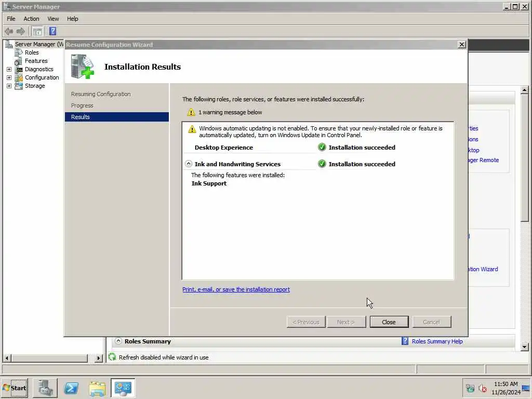532x399 pixels.
Task: Open the Windows Start button
Action: (15, 388)
